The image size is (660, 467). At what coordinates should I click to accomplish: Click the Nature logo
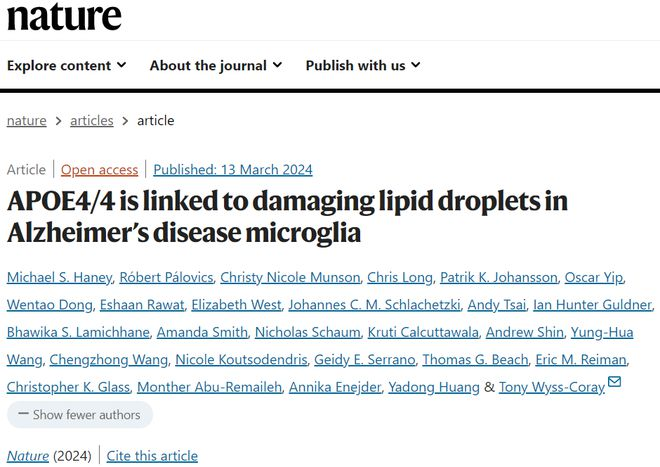click(x=64, y=15)
